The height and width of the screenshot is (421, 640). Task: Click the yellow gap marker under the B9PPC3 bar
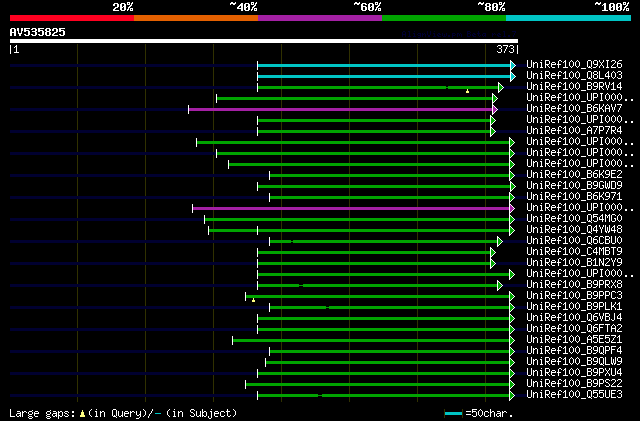pos(253,300)
